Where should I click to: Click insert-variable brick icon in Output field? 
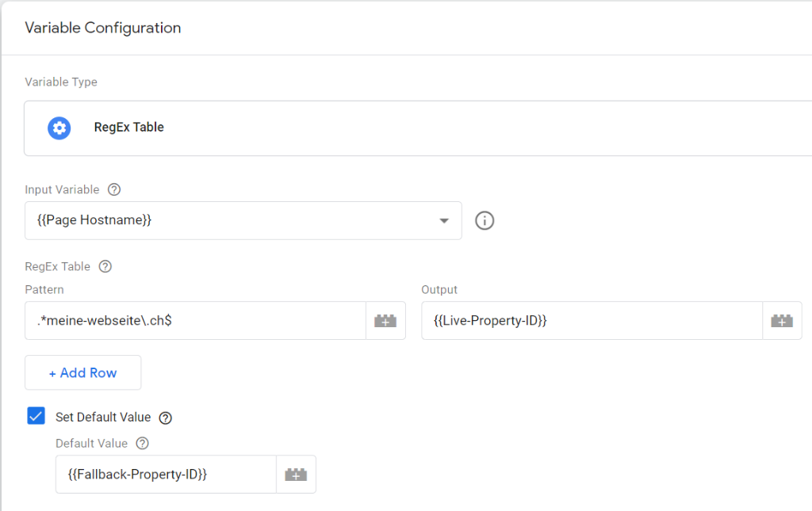point(782,321)
